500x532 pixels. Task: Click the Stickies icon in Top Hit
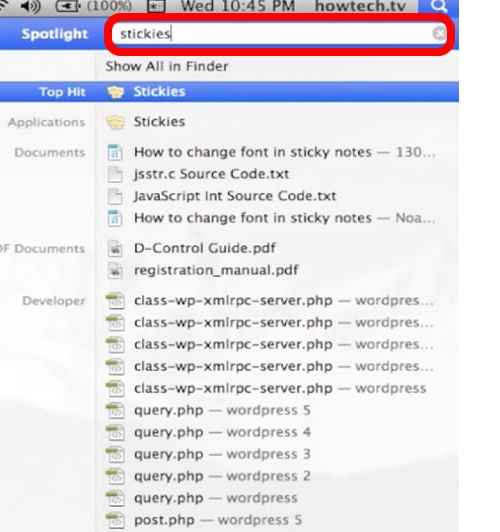point(115,92)
